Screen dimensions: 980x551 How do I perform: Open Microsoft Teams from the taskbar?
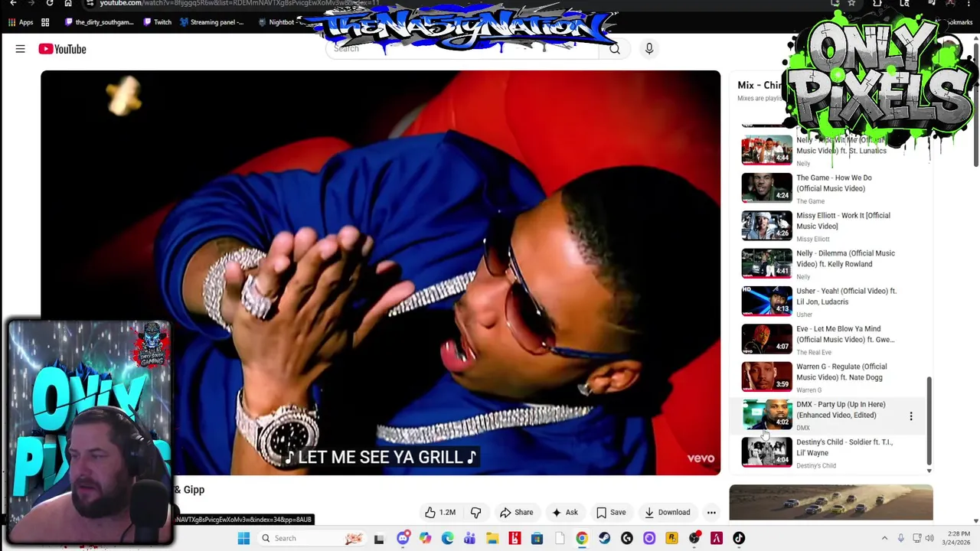(469, 538)
